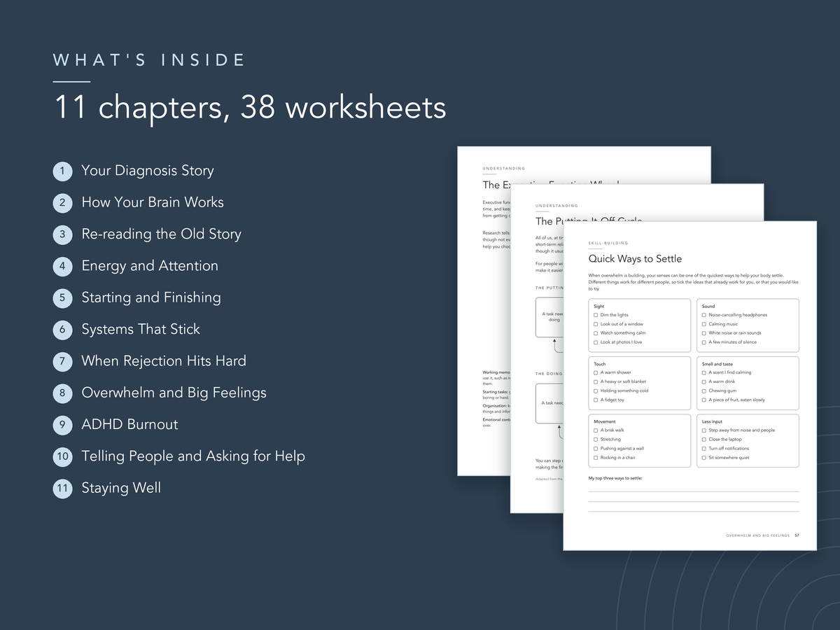Viewport: 840px width, 630px height.
Task: Click the number 11 circle beside Staying Well
Action: (x=62, y=488)
